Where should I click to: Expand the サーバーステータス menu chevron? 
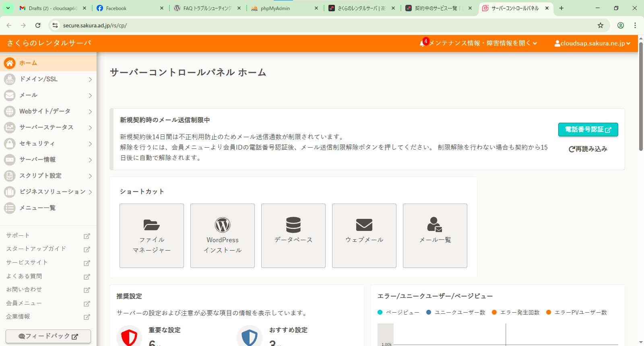pyautogui.click(x=90, y=128)
